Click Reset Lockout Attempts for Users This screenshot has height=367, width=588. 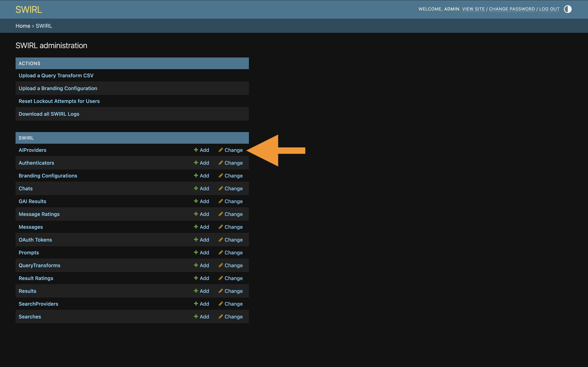59,101
